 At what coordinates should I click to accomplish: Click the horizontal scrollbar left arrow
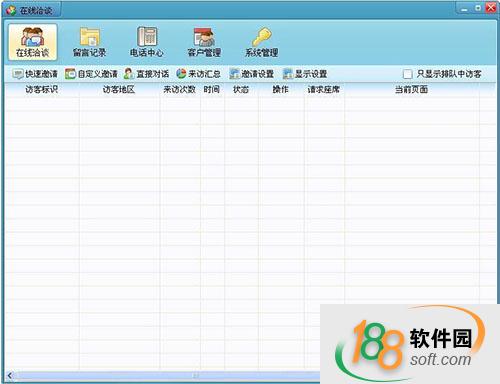pos(9,376)
